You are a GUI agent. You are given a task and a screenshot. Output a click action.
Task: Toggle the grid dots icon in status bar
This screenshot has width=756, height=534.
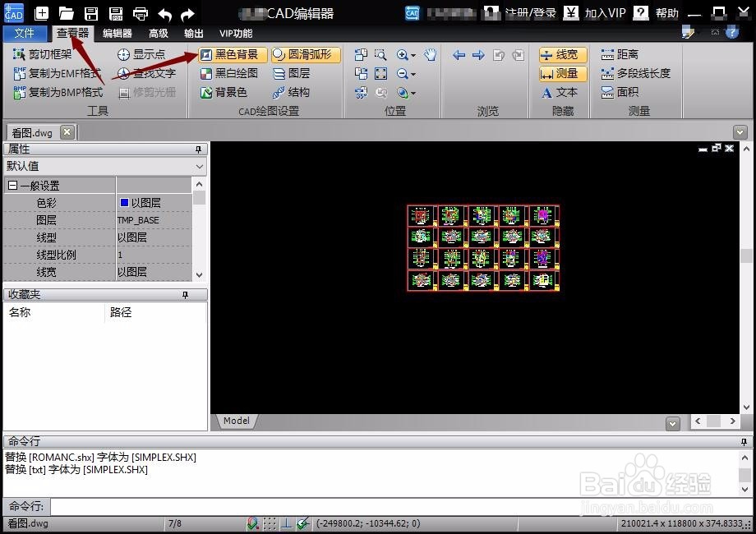[270, 523]
